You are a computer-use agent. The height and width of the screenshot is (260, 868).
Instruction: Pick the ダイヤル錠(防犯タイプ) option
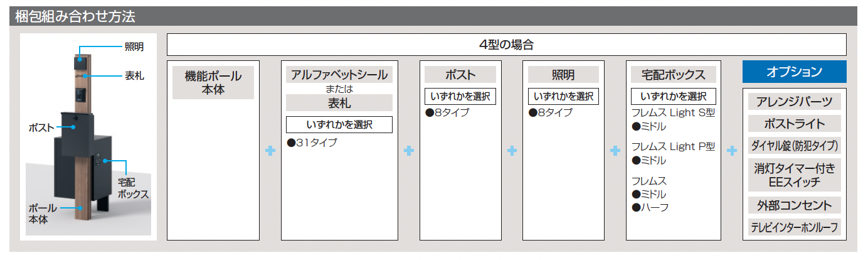point(795,146)
